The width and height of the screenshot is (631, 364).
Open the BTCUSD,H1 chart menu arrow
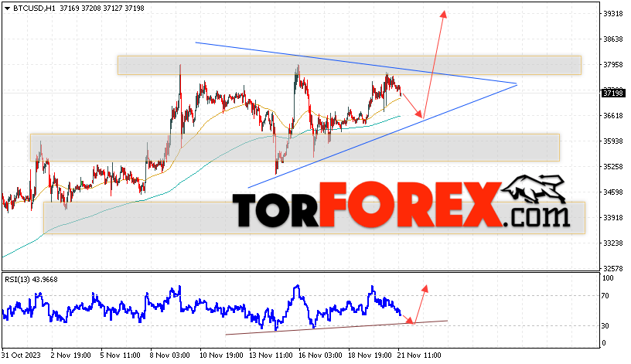7,8
